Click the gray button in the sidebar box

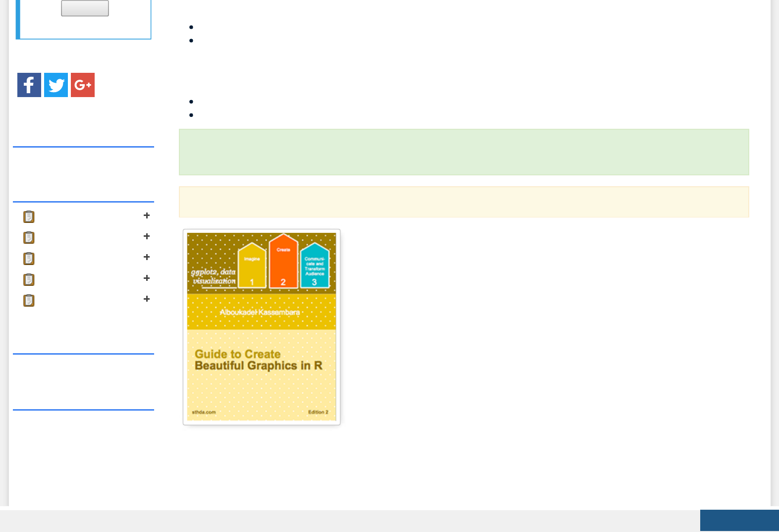click(85, 8)
